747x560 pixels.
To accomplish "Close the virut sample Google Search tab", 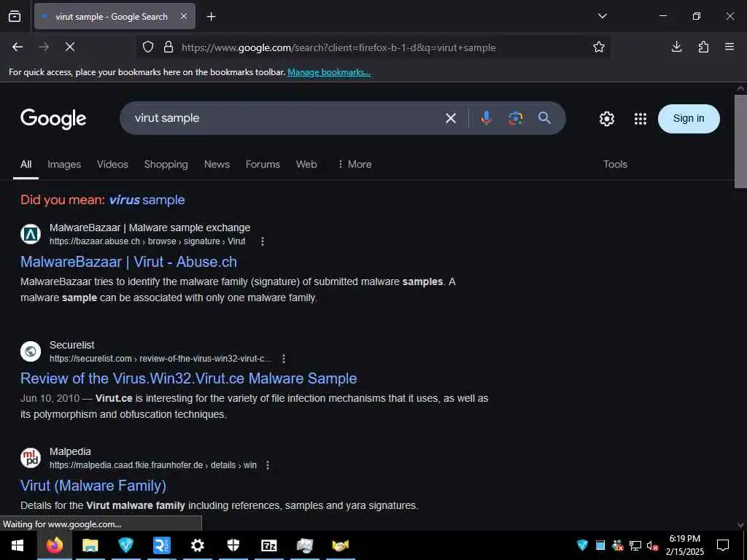I will (x=184, y=17).
